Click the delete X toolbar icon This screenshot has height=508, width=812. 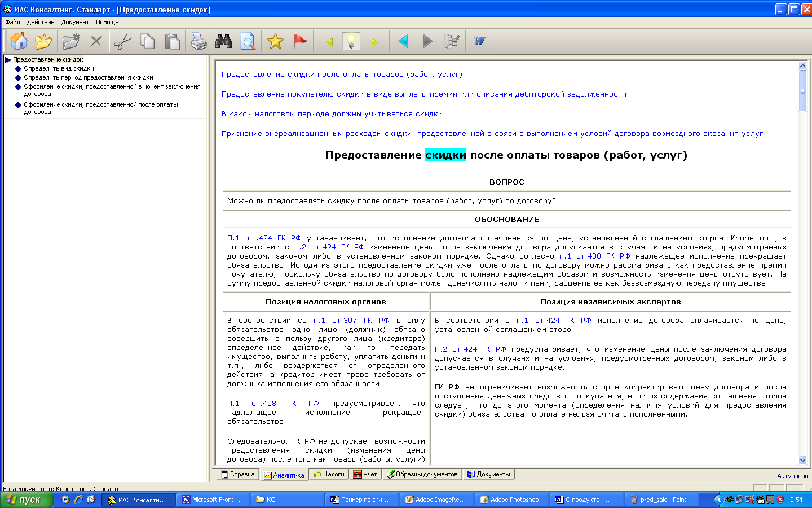tap(96, 41)
